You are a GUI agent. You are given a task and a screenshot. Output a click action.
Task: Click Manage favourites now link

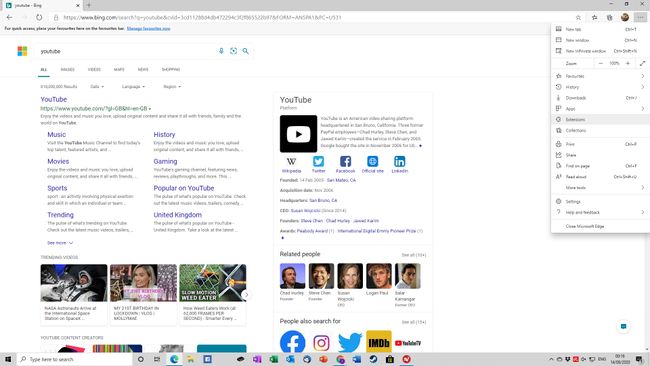(148, 29)
